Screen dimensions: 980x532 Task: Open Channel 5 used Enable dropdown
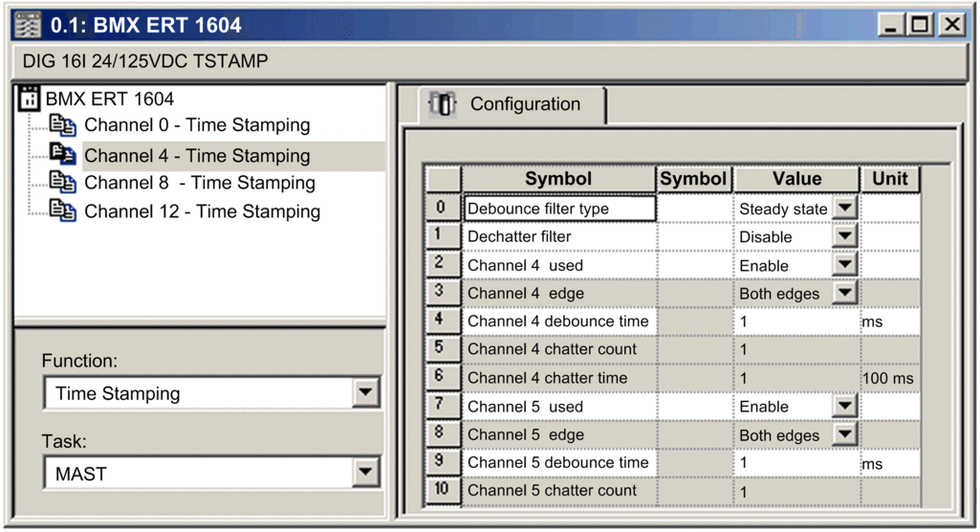[x=845, y=406]
